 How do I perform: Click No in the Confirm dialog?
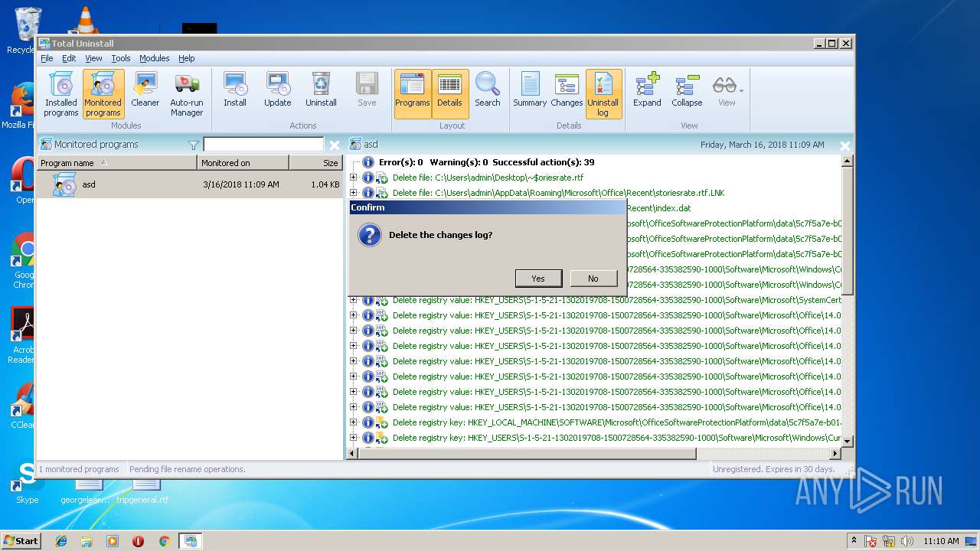point(593,279)
